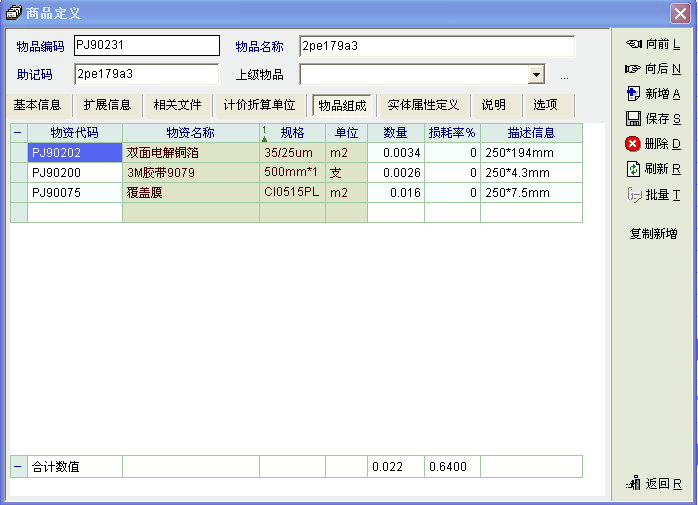Switch to the 实体属性定义 tab
698x505 pixels.
423,105
